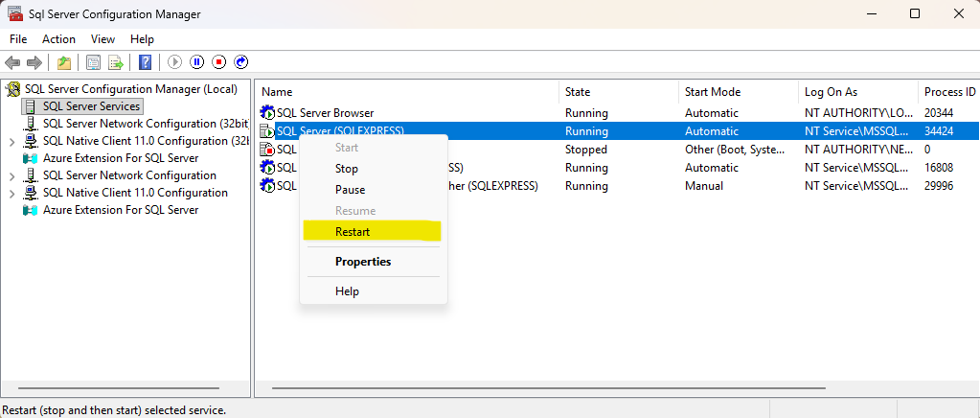Click the Up One Level folder toolbar icon
980x418 pixels.
coord(63,62)
